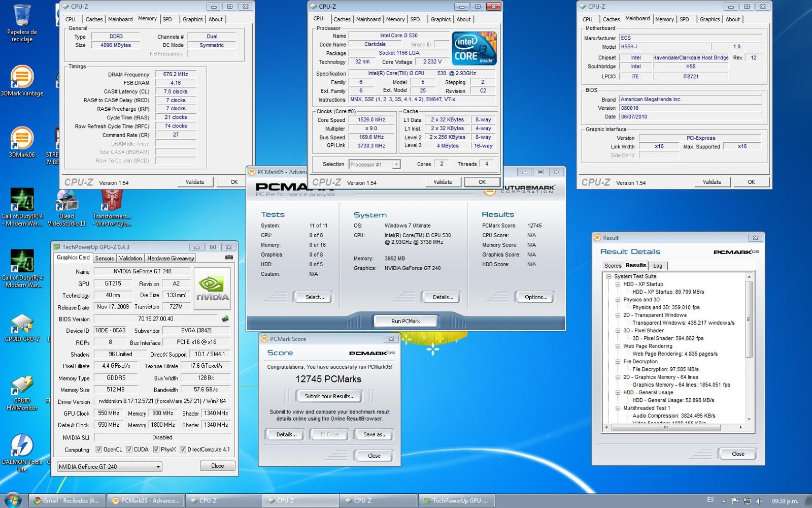Viewport: 812px width, 508px height.
Task: Collapse 2D - Transparent Windows node
Action: [618, 315]
